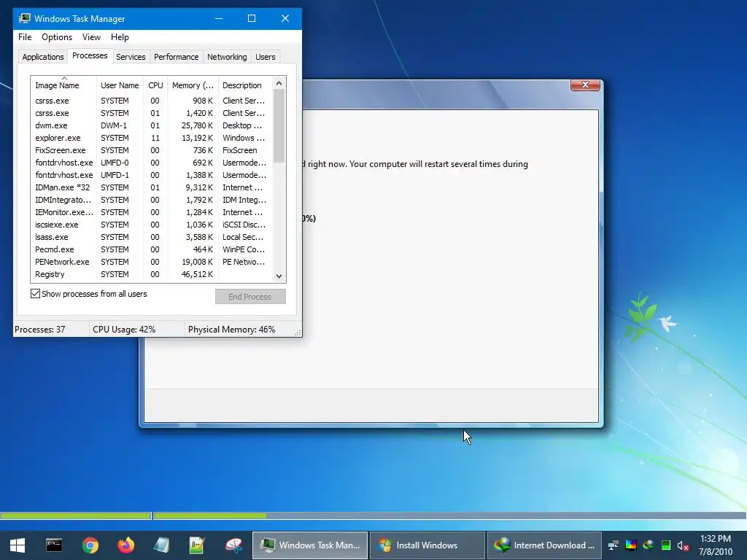Switch to the Services tab
Viewport: 747px width, 560px height.
tap(131, 57)
